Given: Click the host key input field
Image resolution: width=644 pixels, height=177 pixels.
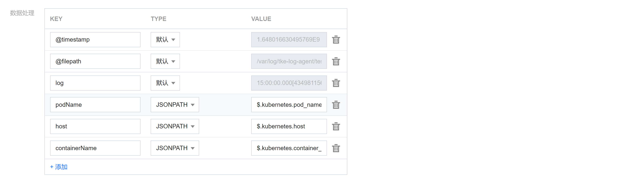Looking at the screenshot, I should (x=95, y=127).
